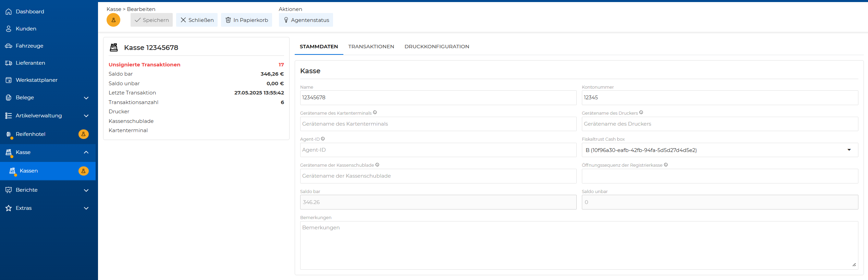Image resolution: width=868 pixels, height=280 pixels.
Task: Click into the Kontonummer input field
Action: (720, 98)
